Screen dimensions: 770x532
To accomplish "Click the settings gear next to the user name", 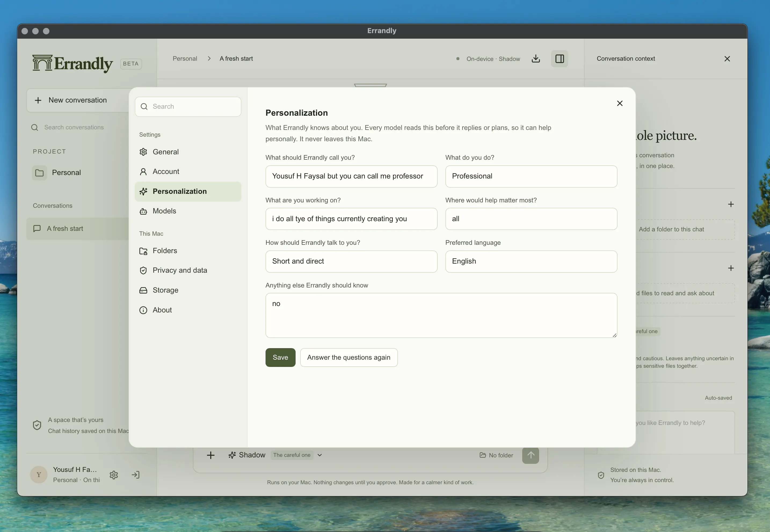I will click(114, 475).
